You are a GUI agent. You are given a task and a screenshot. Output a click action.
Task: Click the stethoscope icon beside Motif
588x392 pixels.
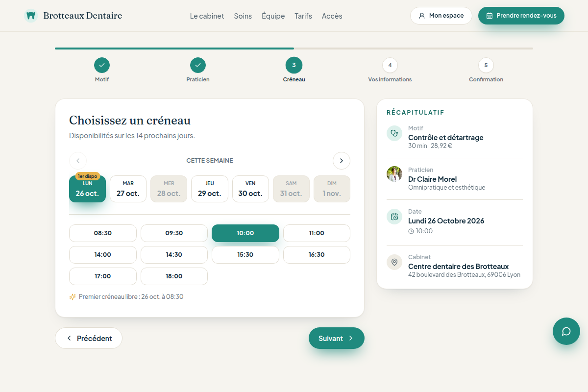coord(394,133)
